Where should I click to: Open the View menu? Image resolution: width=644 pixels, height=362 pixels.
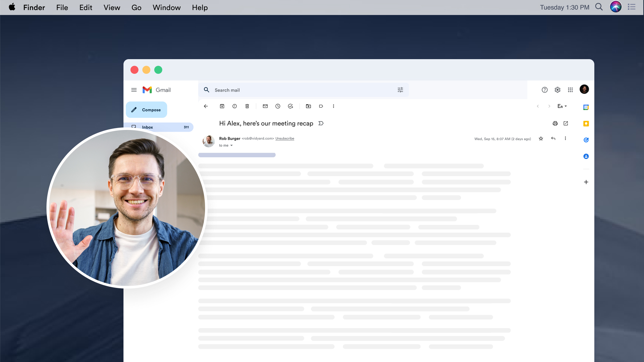coord(112,7)
